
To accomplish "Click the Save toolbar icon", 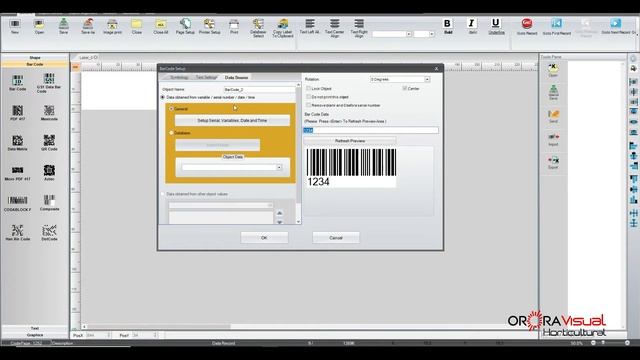I will (64, 26).
